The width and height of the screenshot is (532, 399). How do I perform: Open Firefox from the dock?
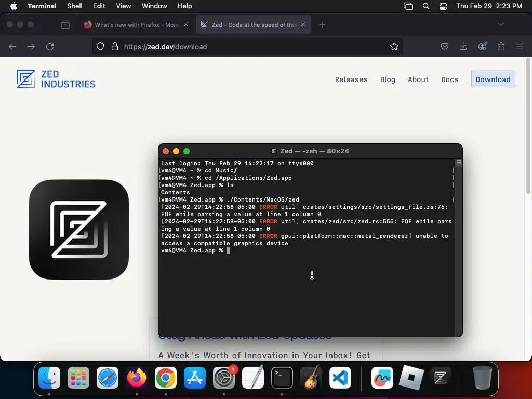(x=137, y=378)
